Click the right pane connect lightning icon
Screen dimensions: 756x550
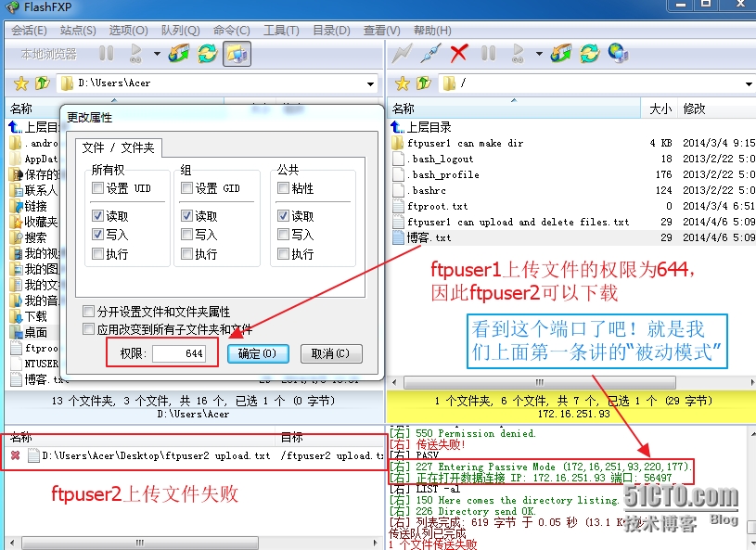tap(402, 53)
